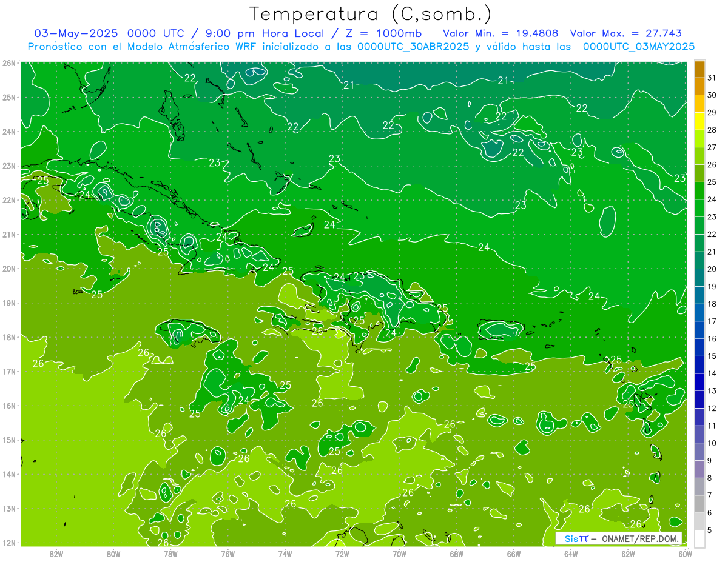Screen dimensions: 728x562
Task: Select the Valor Max. = 27.743 readout
Action: 626,33
